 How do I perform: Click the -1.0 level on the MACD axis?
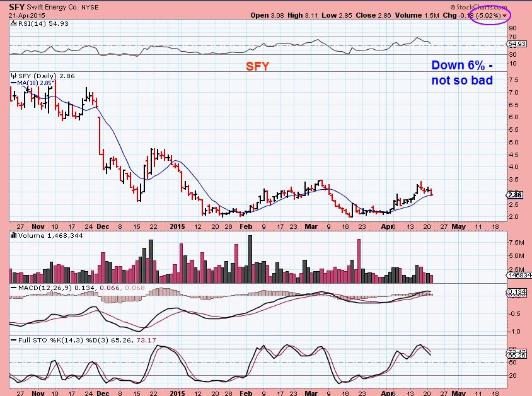click(515, 331)
